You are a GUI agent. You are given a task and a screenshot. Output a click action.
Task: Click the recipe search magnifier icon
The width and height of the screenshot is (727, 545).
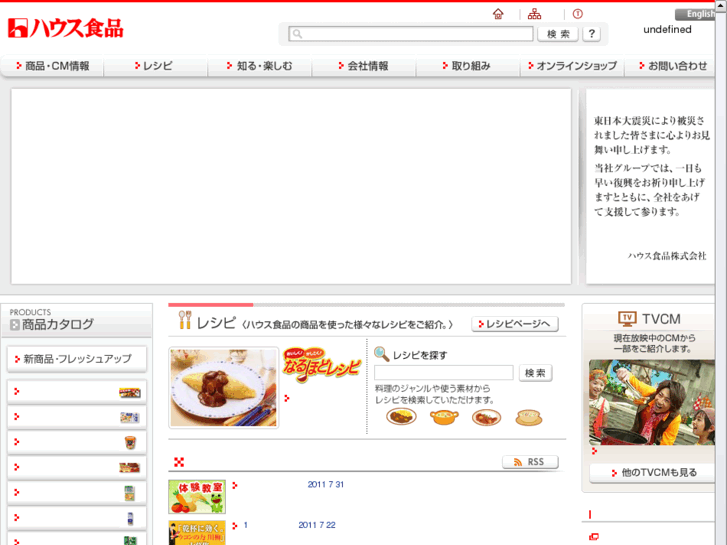tap(381, 354)
